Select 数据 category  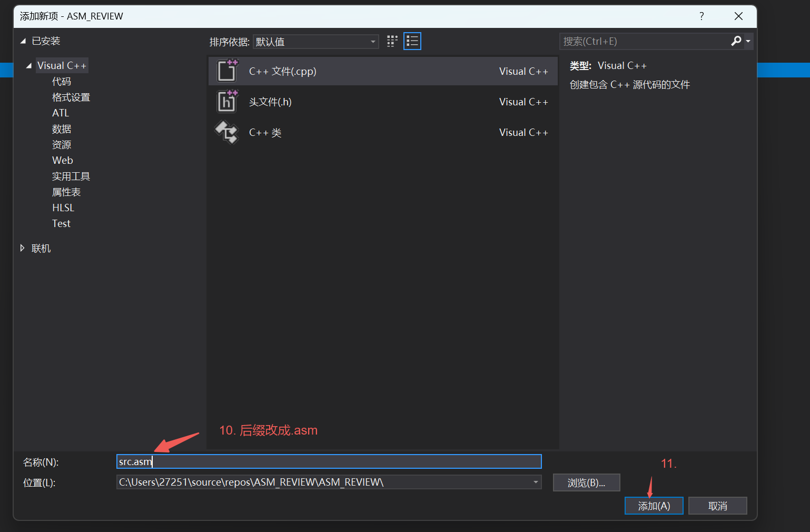tap(62, 129)
